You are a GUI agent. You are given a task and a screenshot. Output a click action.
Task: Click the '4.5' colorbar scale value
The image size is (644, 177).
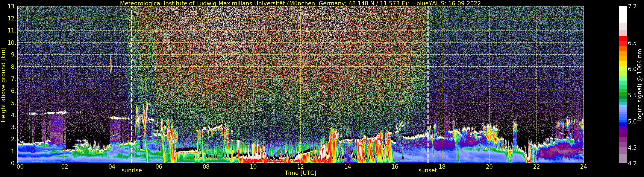click(x=632, y=148)
